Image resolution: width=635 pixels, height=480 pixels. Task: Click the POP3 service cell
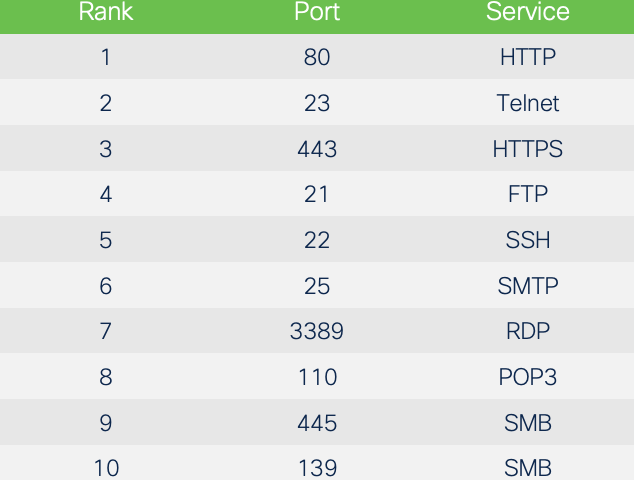[x=528, y=377]
